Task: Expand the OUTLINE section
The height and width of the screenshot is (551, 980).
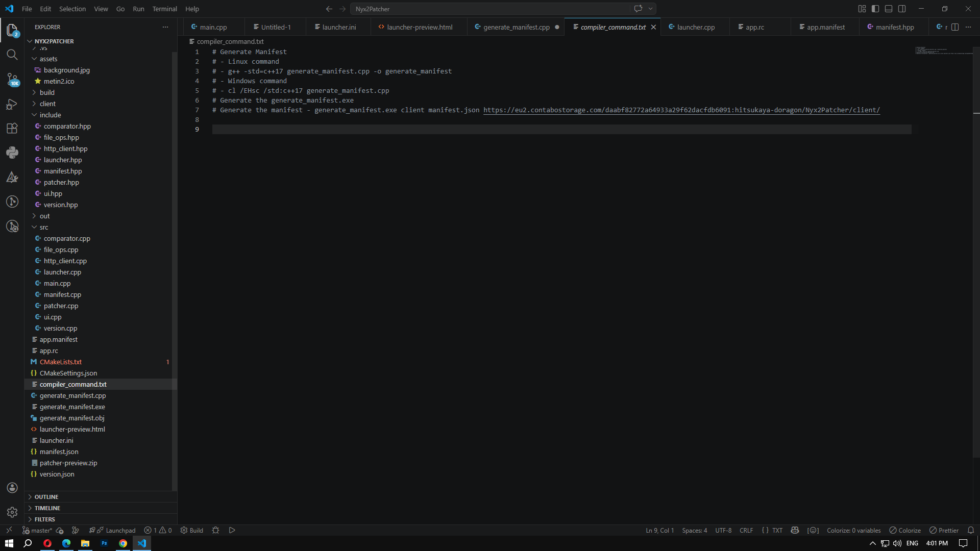Action: pyautogui.click(x=46, y=496)
